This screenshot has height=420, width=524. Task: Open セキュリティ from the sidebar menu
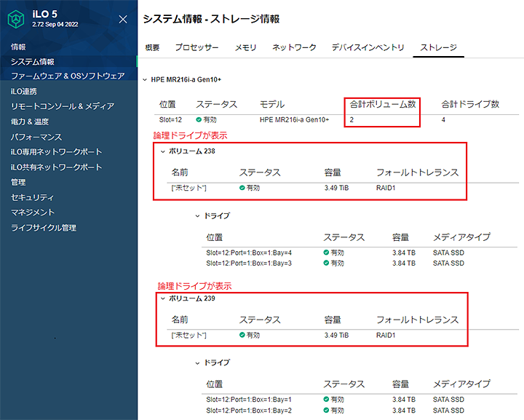point(33,197)
